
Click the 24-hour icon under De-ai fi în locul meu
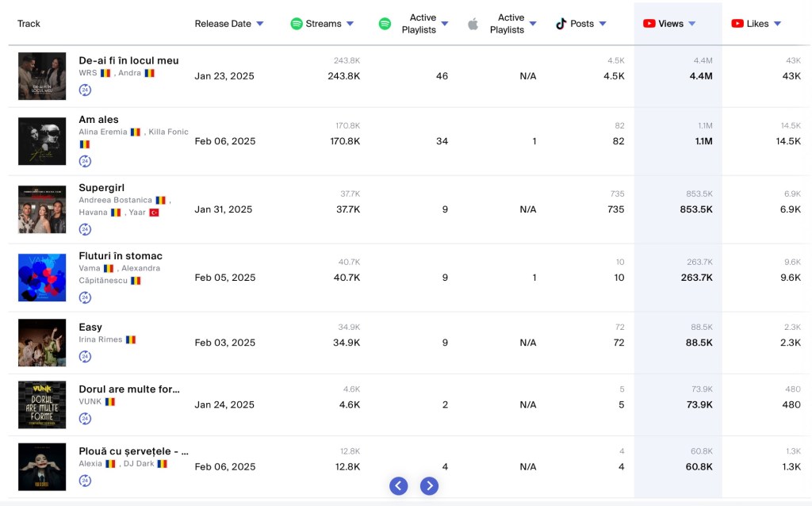[x=85, y=90]
